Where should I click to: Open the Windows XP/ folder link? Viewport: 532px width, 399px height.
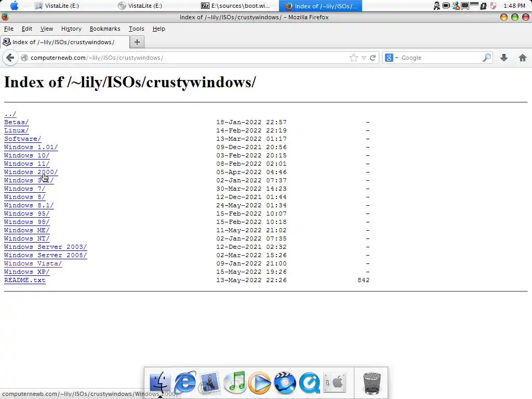[x=27, y=272]
